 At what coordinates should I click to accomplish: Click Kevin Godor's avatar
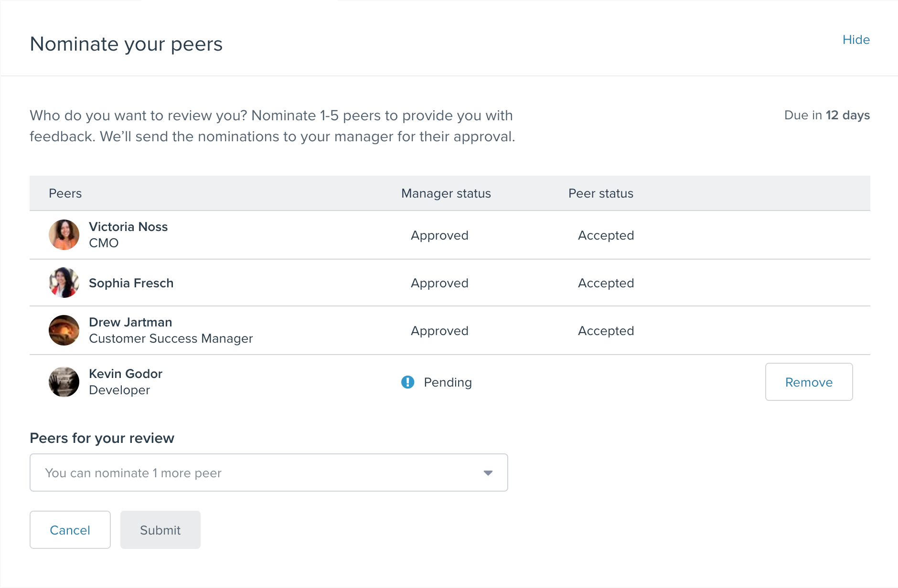pyautogui.click(x=64, y=382)
